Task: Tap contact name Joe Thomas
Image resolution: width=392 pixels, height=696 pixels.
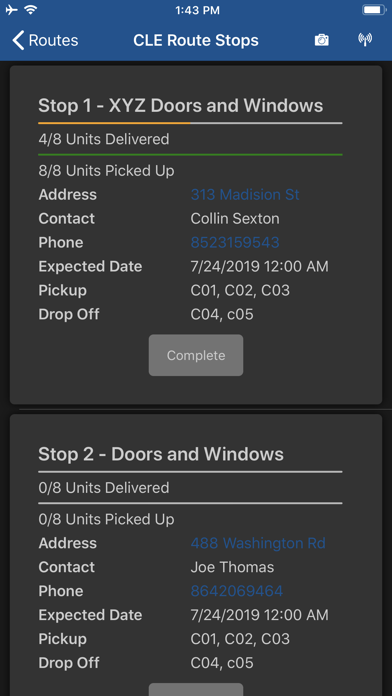Action: (x=232, y=567)
